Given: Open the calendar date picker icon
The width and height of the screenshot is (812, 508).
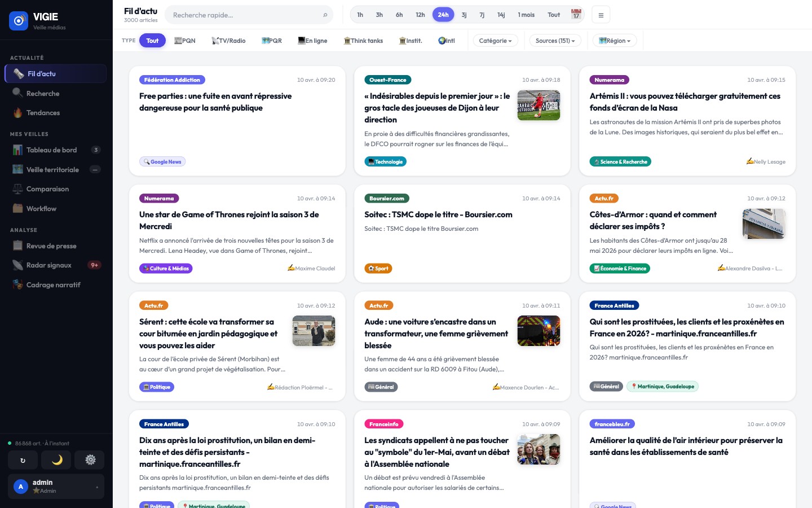Looking at the screenshot, I should coord(576,15).
